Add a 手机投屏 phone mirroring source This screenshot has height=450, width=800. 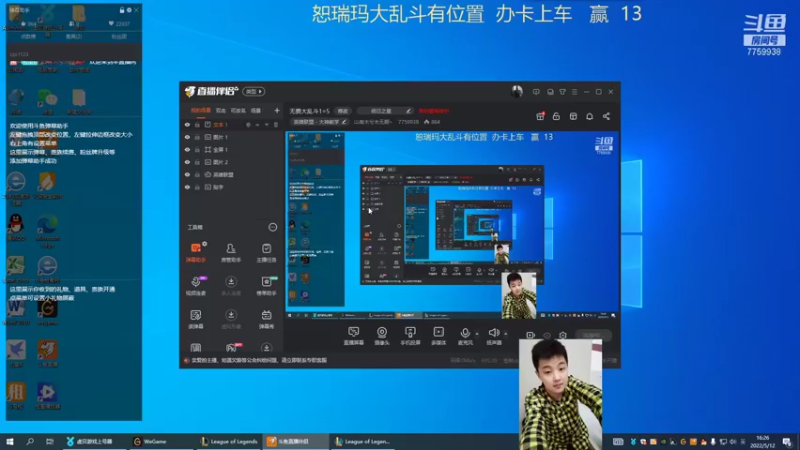(x=410, y=336)
